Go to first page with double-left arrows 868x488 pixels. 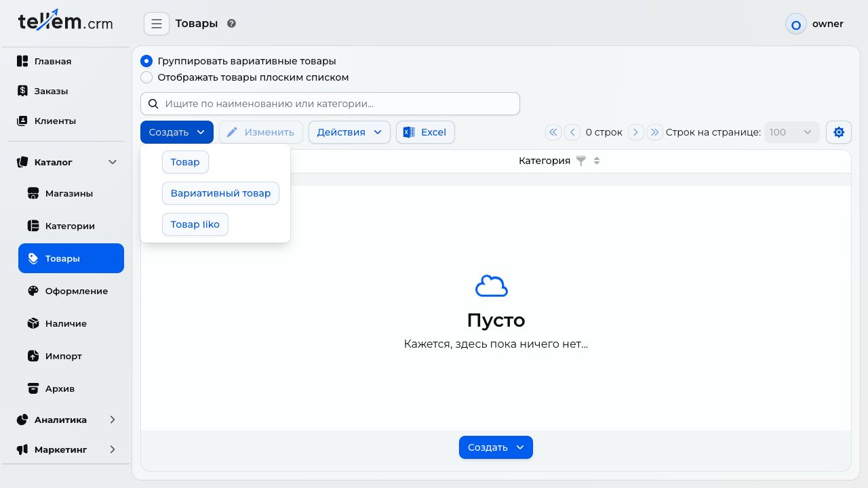(x=553, y=132)
